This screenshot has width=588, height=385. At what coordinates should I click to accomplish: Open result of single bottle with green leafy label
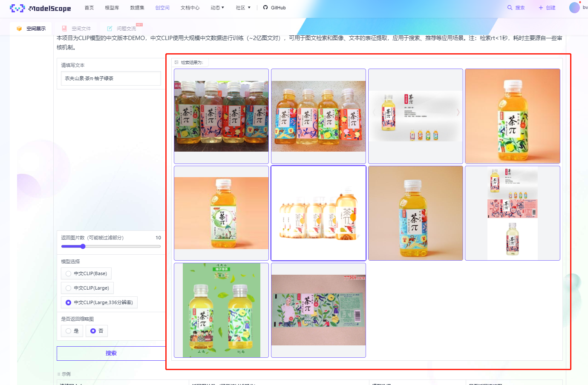click(x=513, y=116)
